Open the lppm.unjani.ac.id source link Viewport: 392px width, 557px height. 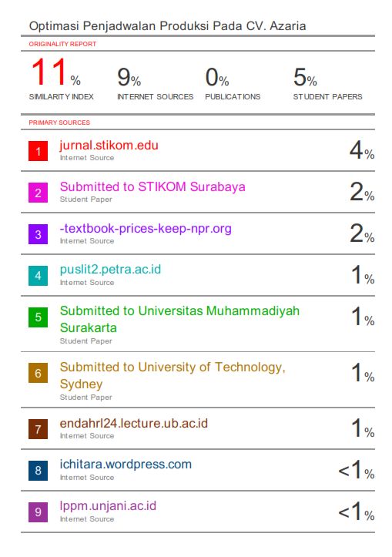[x=108, y=506]
